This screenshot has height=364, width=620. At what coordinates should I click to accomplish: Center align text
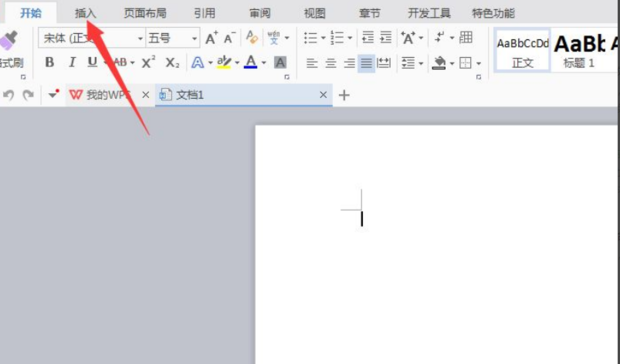331,63
